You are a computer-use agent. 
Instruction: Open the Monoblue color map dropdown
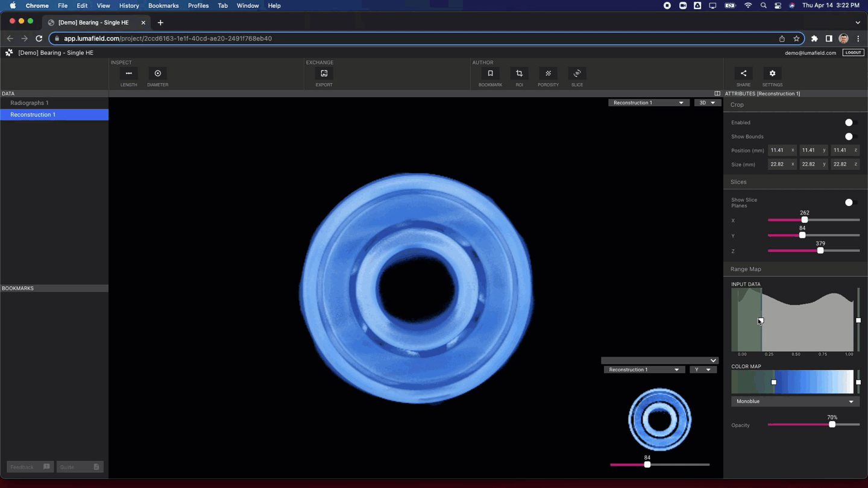(x=795, y=401)
